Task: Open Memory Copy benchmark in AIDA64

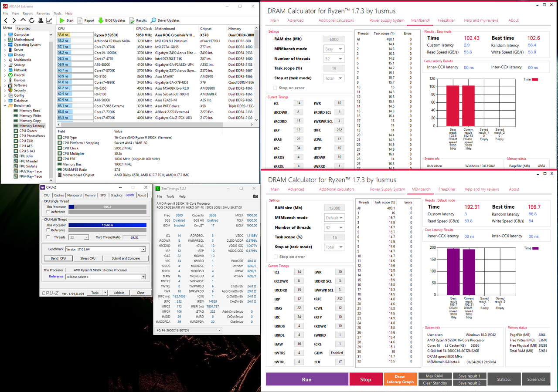Action: [x=30, y=121]
